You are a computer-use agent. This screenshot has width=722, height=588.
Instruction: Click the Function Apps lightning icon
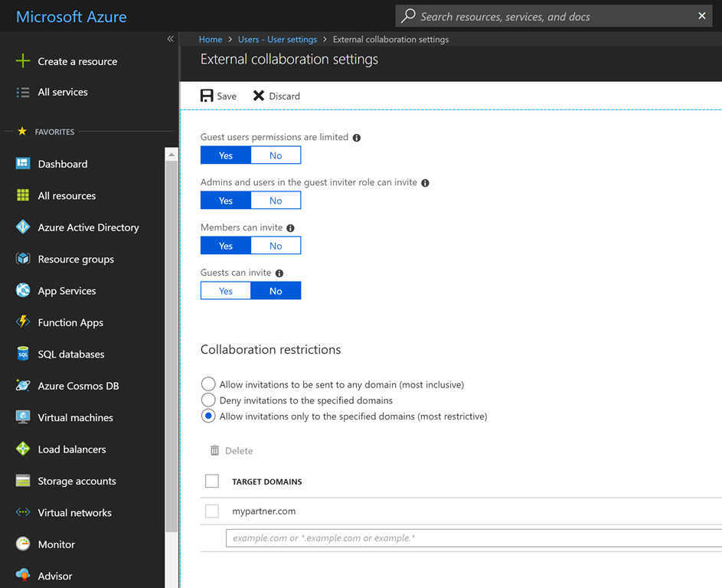click(x=23, y=322)
